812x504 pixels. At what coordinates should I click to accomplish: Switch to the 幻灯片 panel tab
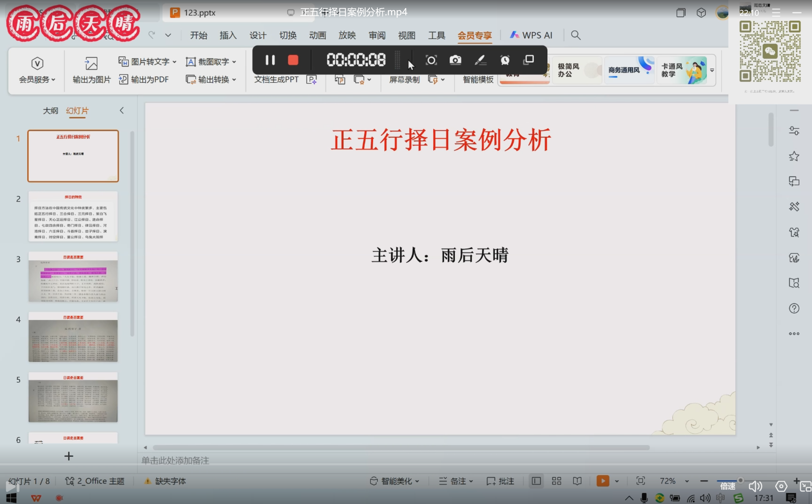pos(77,111)
